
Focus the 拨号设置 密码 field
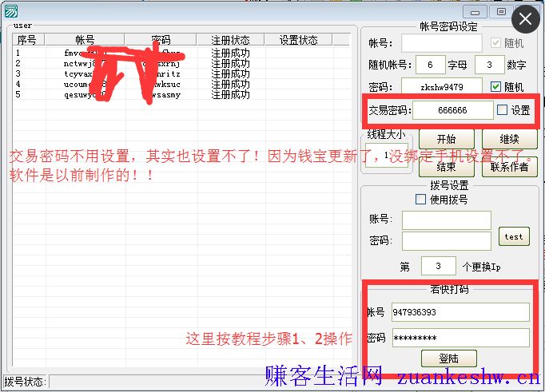[x=447, y=241]
